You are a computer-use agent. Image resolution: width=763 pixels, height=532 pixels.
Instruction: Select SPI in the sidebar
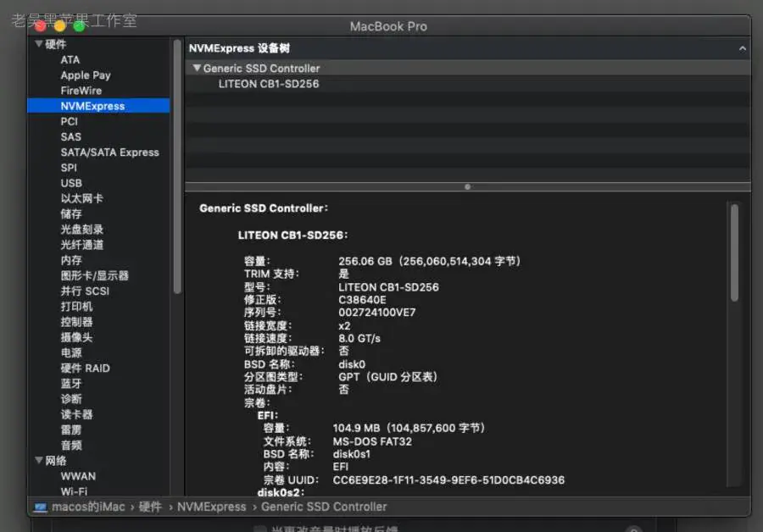point(69,168)
